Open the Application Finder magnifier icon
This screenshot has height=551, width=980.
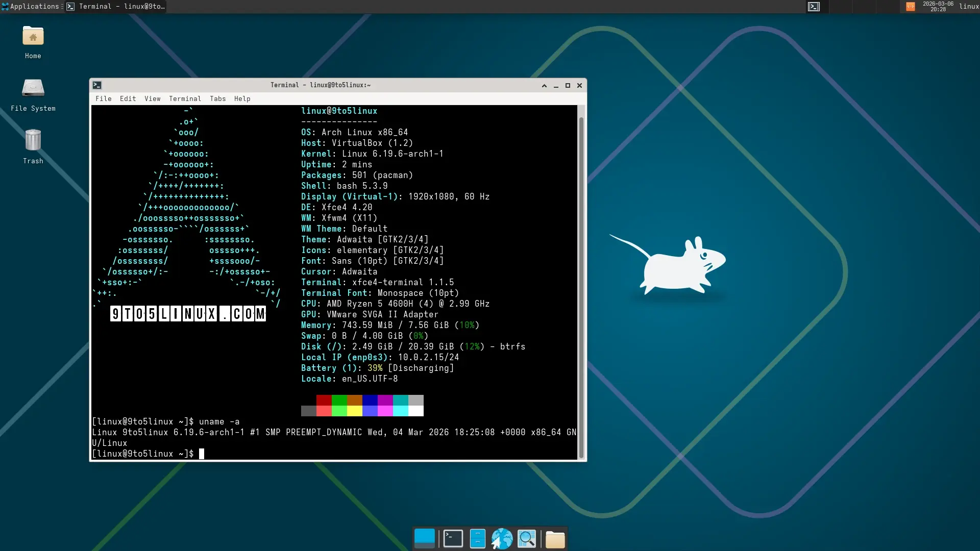tap(527, 539)
